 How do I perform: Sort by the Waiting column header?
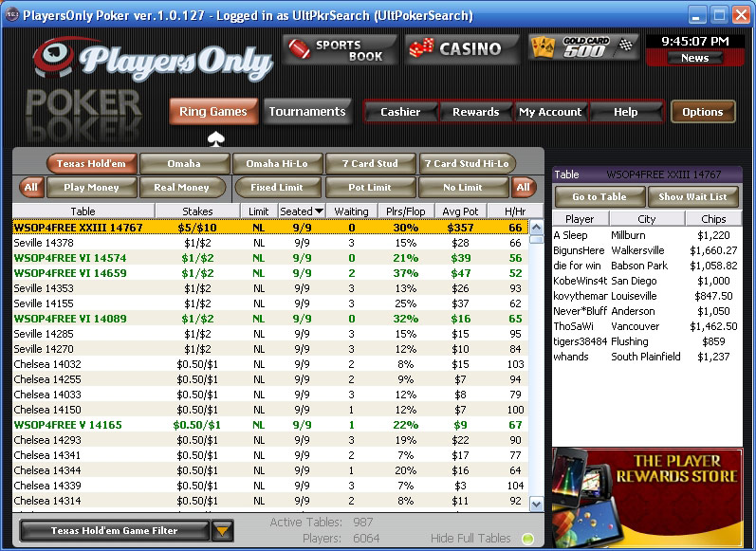tap(351, 211)
